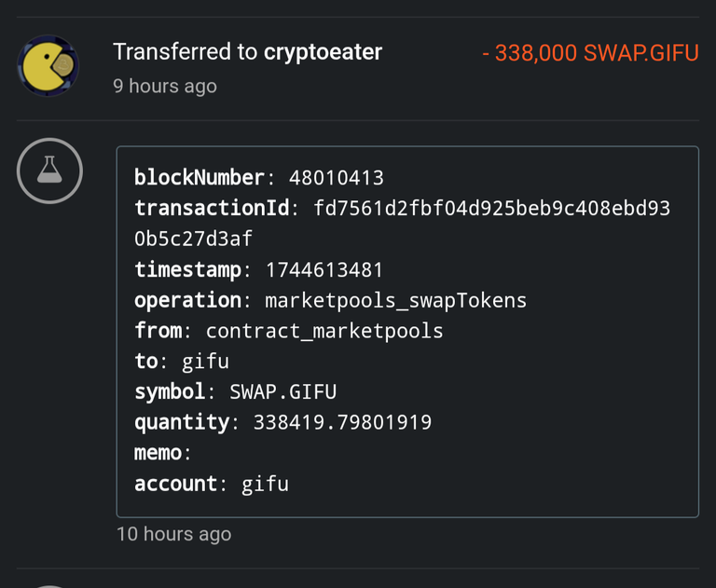The width and height of the screenshot is (716, 588).
Task: Click the 'account: gifu' line
Action: (212, 484)
